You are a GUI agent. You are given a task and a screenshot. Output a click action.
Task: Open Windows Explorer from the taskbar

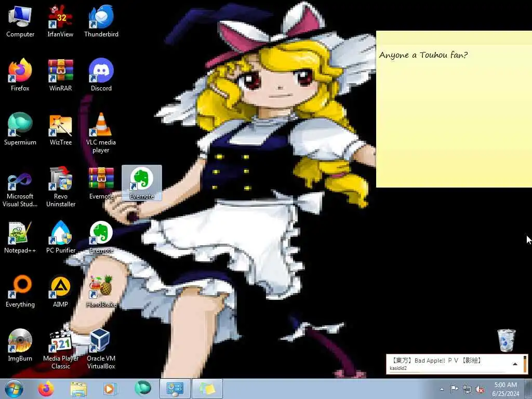pyautogui.click(x=79, y=389)
